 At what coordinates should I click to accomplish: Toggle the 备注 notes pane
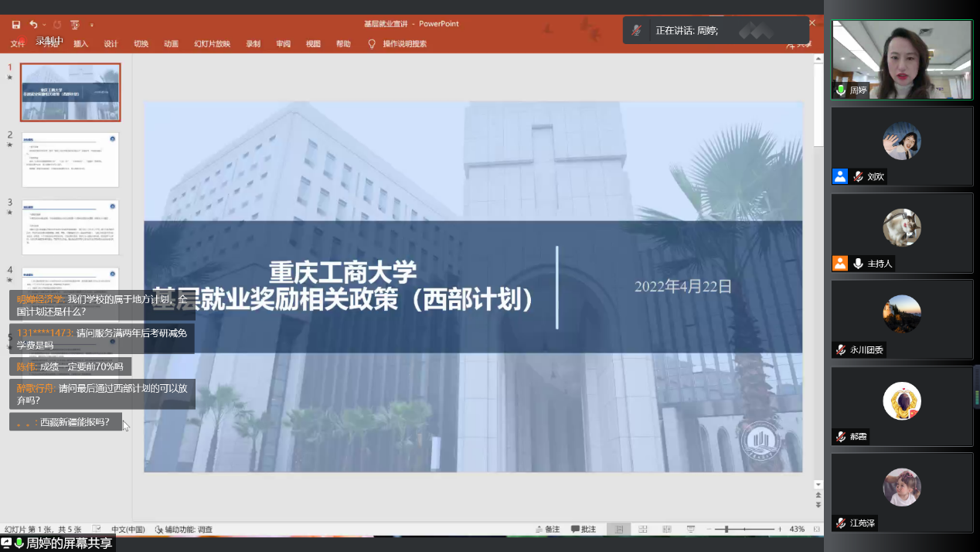(547, 530)
